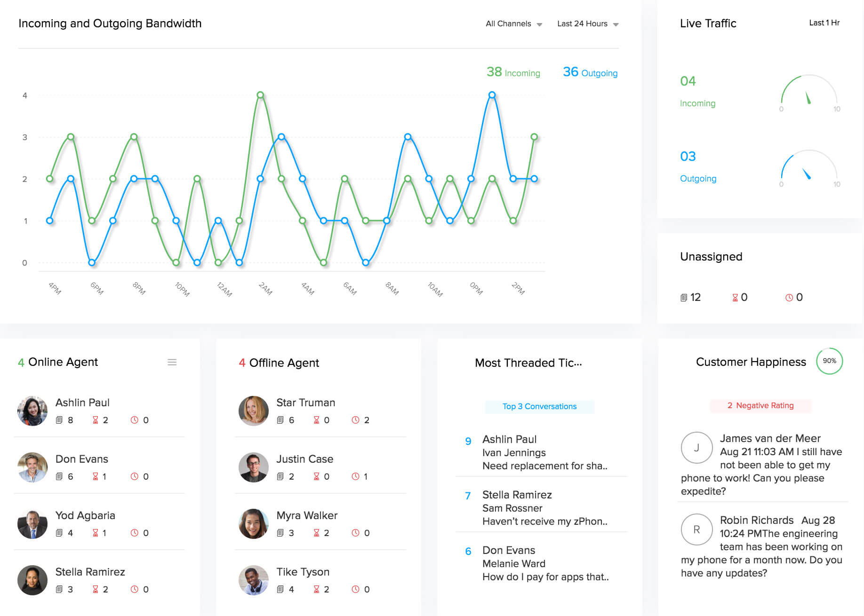The image size is (864, 616).
Task: Toggle the 36 Outgoing chart legend
Action: [590, 72]
